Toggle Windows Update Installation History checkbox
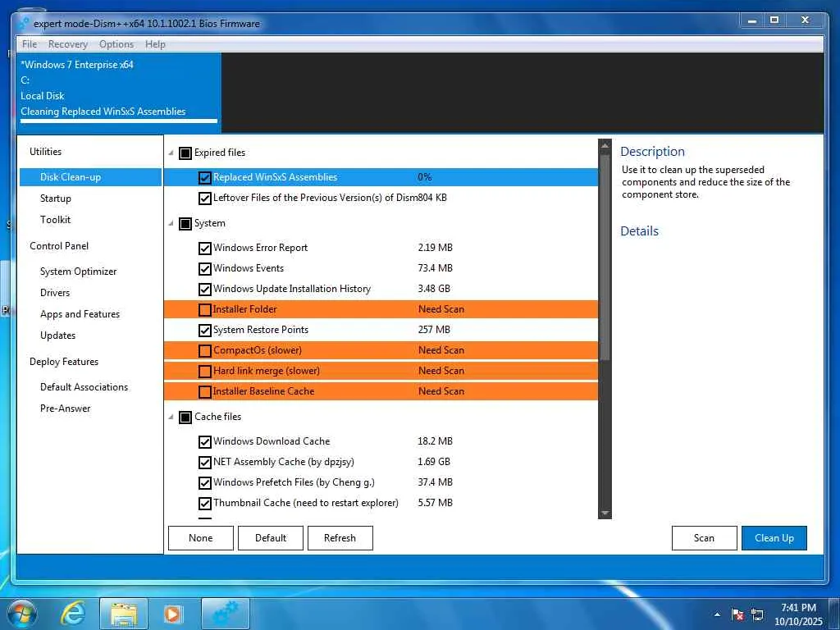 click(204, 290)
